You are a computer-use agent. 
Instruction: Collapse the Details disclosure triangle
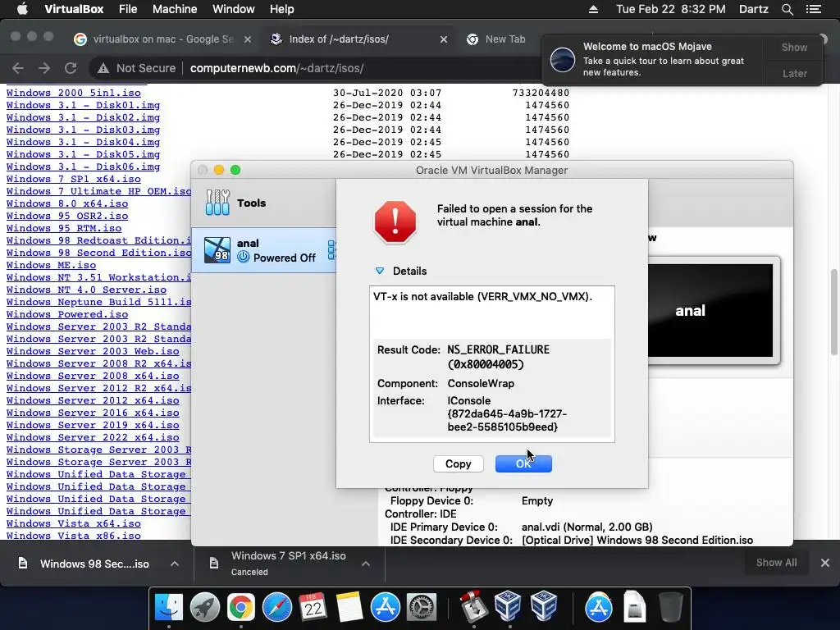(380, 271)
